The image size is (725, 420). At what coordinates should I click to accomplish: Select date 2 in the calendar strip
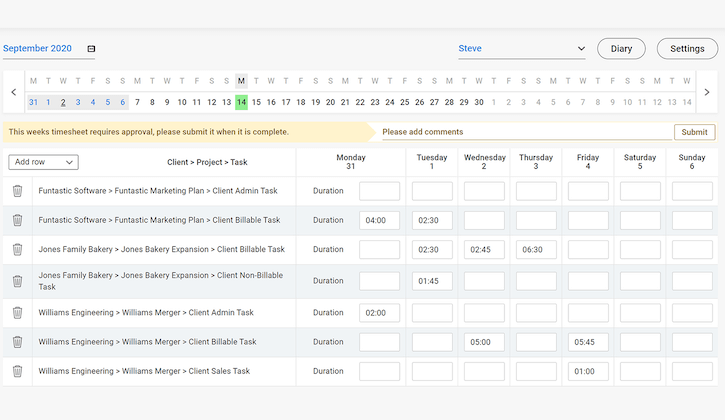63,102
